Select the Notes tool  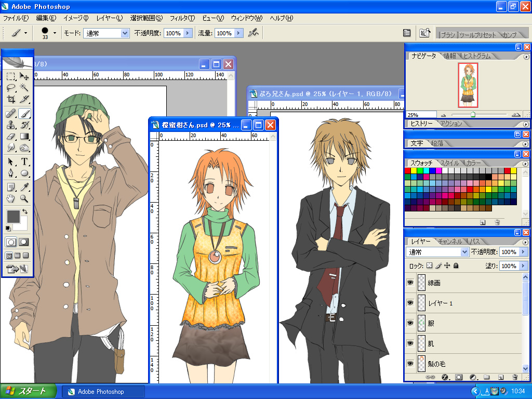coord(11,187)
